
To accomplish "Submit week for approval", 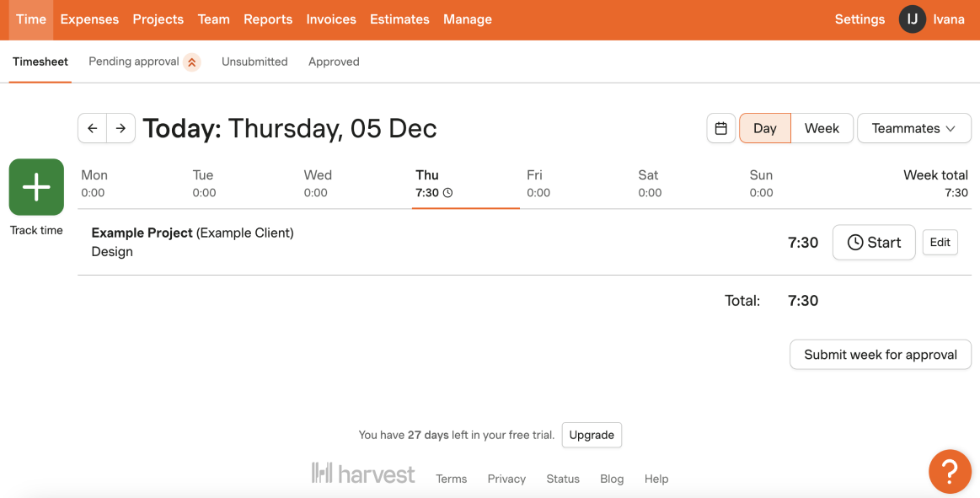I will [881, 354].
